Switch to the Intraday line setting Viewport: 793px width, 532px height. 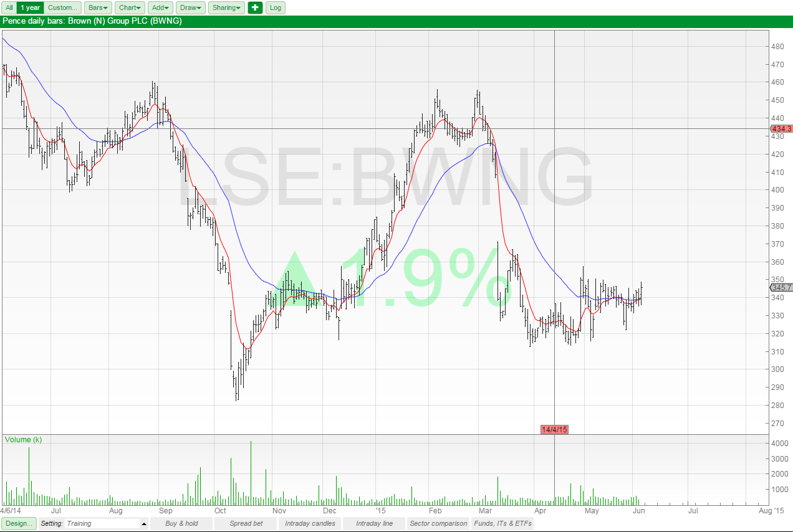[374, 523]
